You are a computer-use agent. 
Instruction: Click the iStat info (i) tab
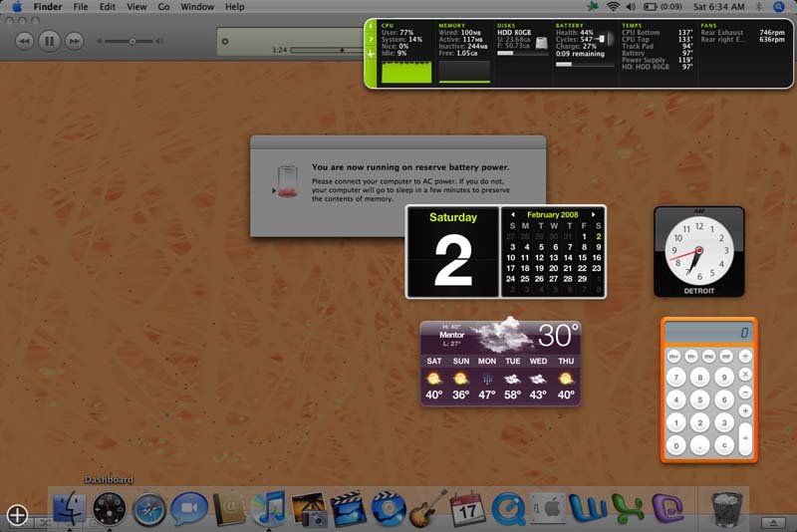(371, 26)
